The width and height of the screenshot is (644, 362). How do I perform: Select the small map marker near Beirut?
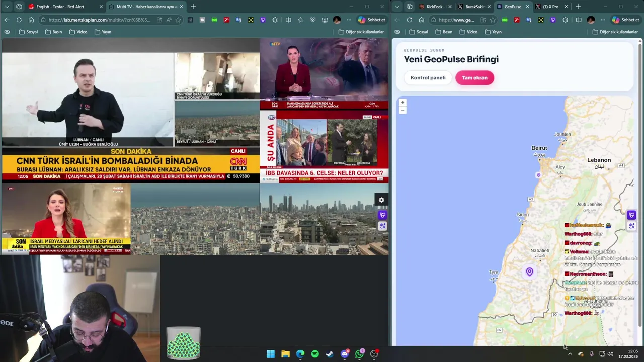click(538, 175)
